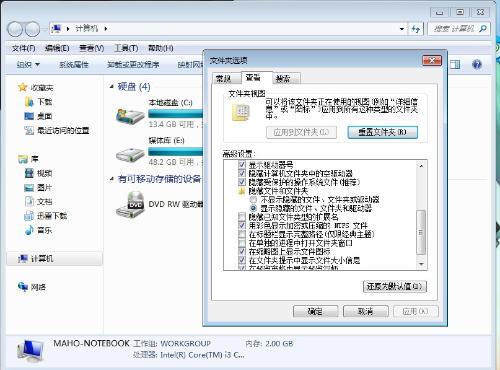Select the DVD RW drive icon

(x=130, y=204)
